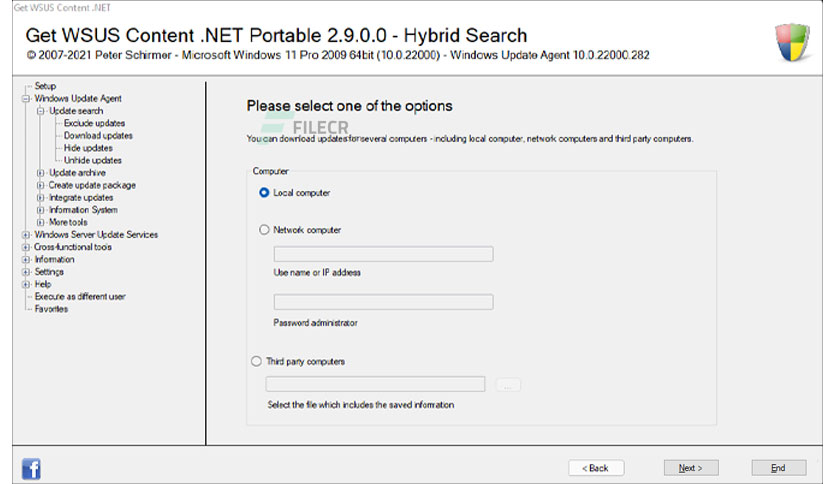The width and height of the screenshot is (836, 484).
Task: Select Update archive tree item
Action: tap(77, 173)
